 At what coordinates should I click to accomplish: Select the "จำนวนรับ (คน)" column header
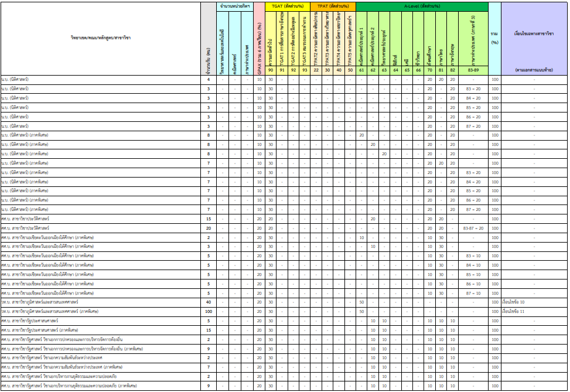[x=209, y=39]
